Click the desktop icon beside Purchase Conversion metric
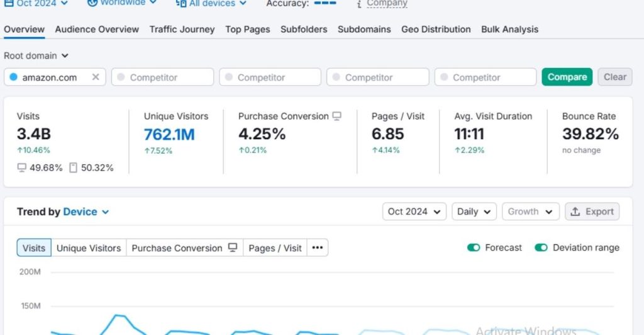This screenshot has width=644, height=335. point(337,116)
